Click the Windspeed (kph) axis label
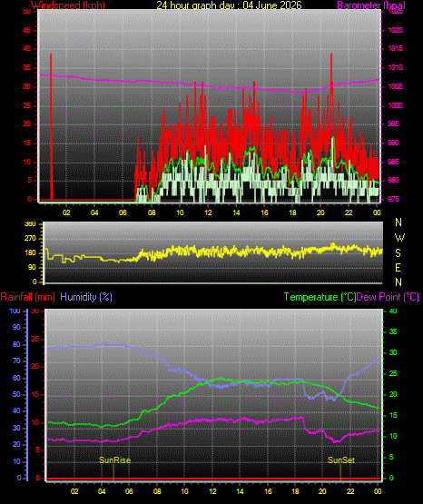Image resolution: width=423 pixels, height=504 pixels. [68, 5]
